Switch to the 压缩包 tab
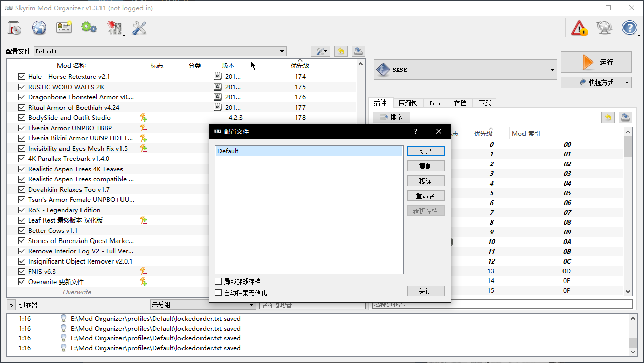Viewport: 644px width, 363px height. click(x=408, y=103)
